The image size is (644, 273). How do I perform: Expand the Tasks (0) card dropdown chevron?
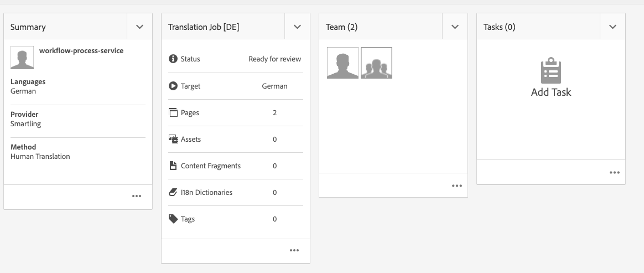612,27
